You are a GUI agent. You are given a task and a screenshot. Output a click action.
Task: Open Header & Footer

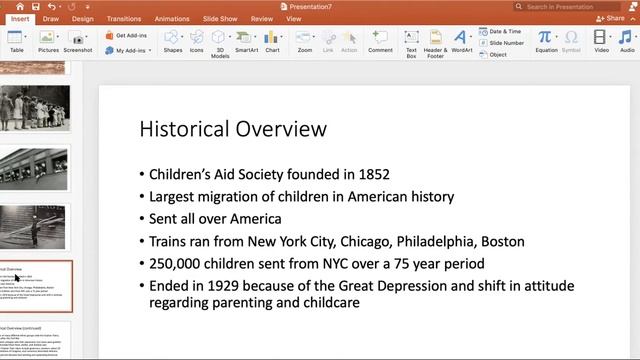click(x=435, y=44)
